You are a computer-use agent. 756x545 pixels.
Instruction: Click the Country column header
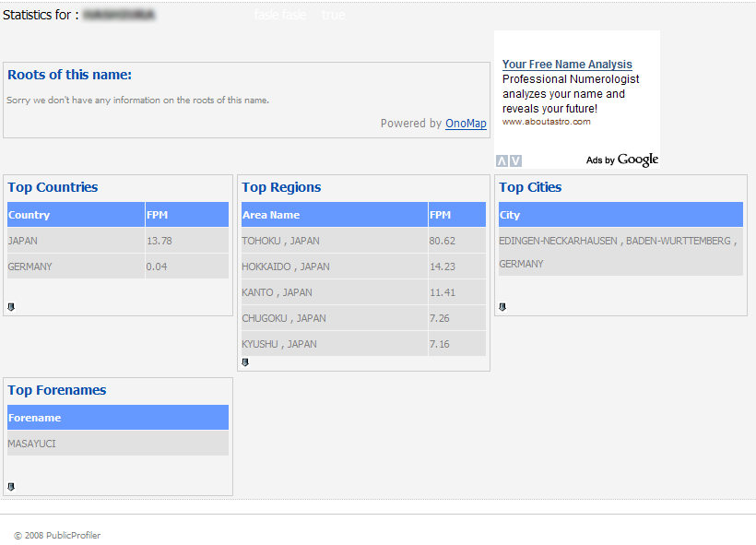[x=30, y=215]
